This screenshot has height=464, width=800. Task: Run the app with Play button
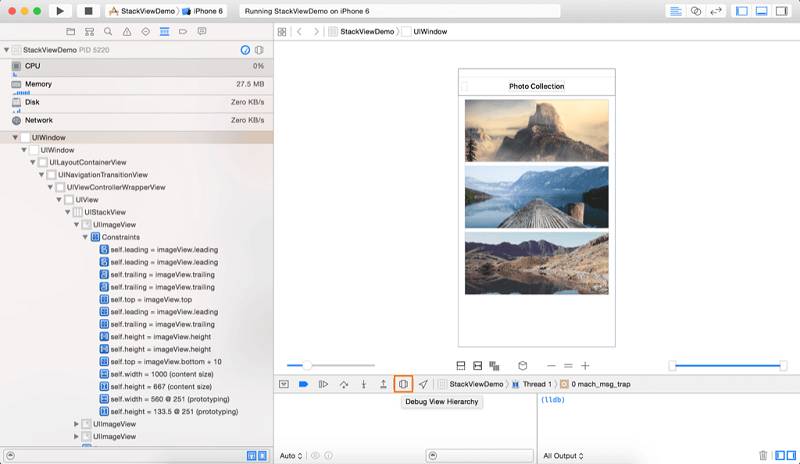[x=60, y=11]
